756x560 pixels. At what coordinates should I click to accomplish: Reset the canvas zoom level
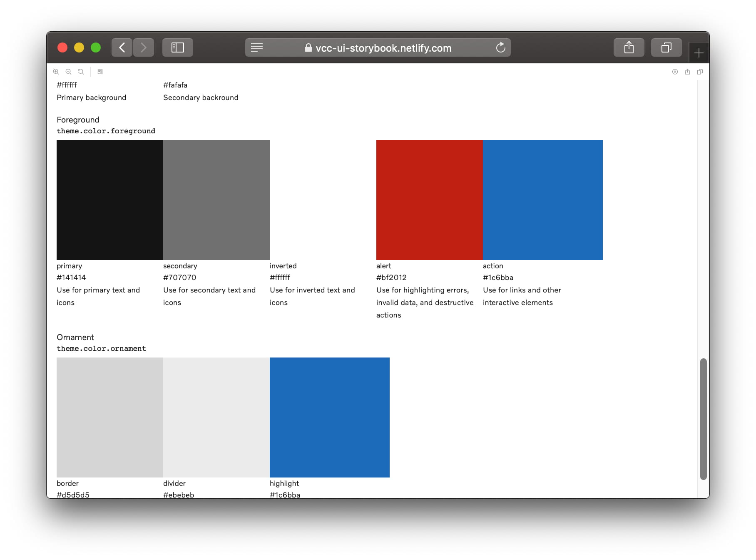[x=81, y=71]
